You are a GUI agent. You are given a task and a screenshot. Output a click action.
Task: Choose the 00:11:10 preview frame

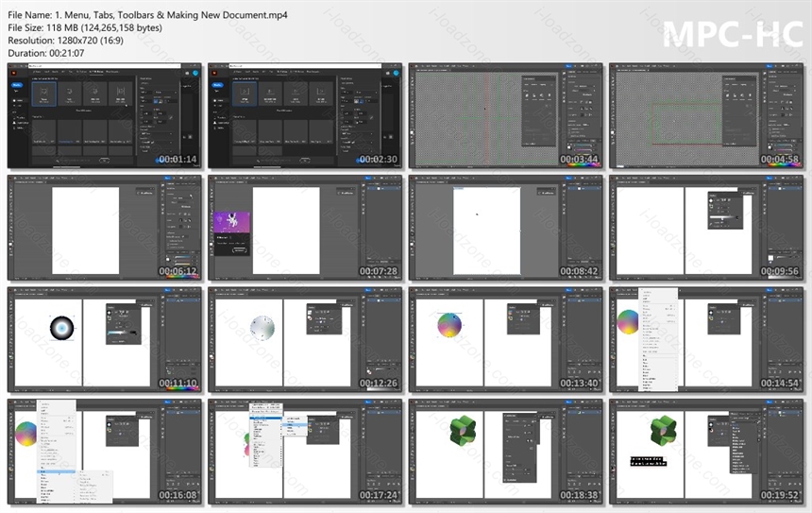(x=105, y=339)
